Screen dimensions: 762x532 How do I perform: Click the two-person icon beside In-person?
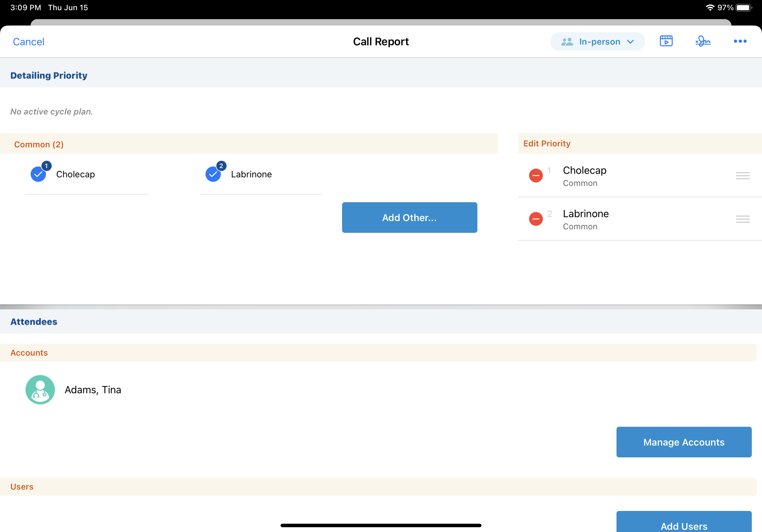(567, 42)
